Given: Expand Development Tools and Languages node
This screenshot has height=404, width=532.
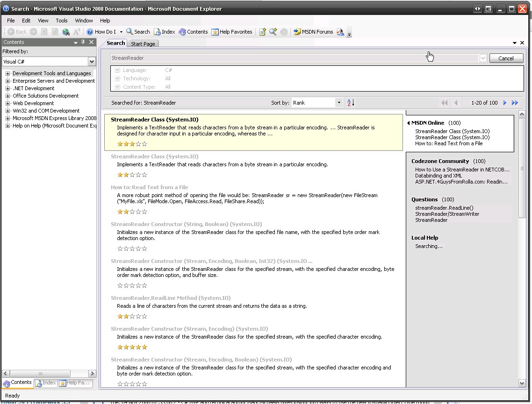Looking at the screenshot, I should (7, 73).
